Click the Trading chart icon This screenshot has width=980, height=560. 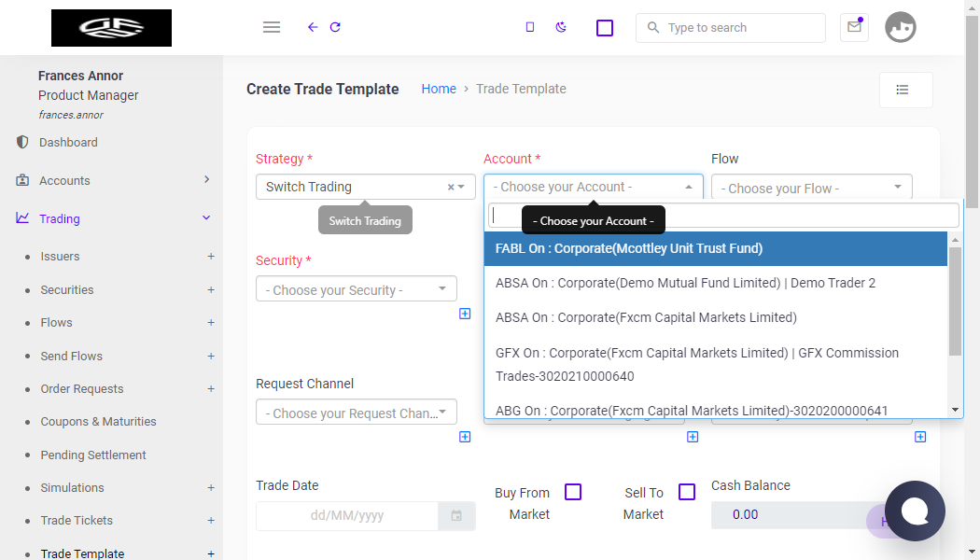(22, 218)
